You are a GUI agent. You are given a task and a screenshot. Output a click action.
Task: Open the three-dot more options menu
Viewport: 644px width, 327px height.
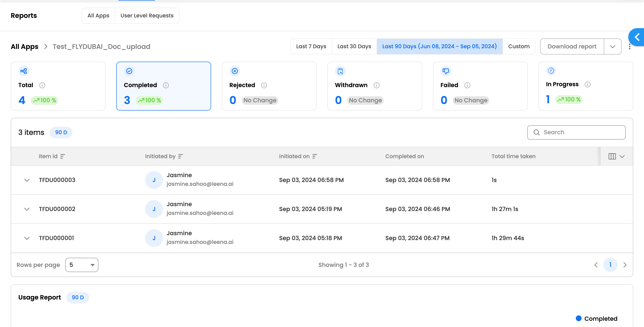click(629, 46)
